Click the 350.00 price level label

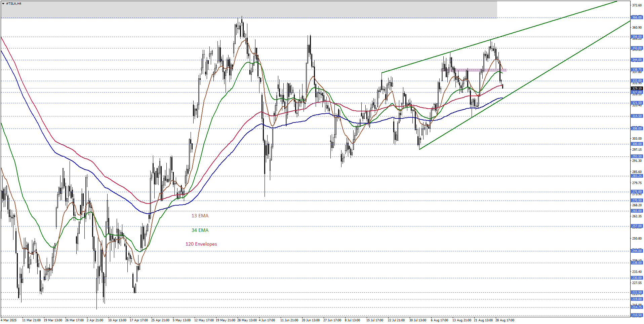point(637,48)
